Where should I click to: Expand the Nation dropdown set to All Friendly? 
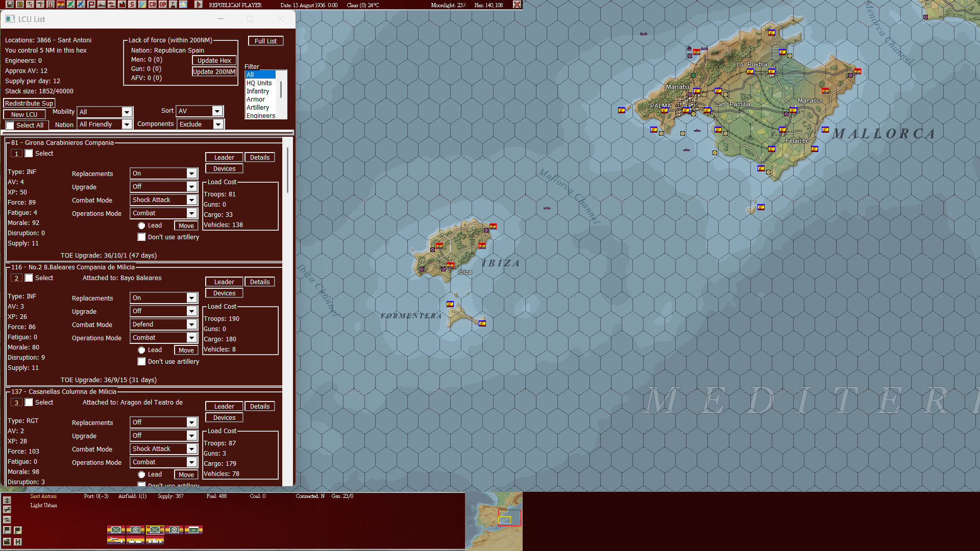pos(126,124)
